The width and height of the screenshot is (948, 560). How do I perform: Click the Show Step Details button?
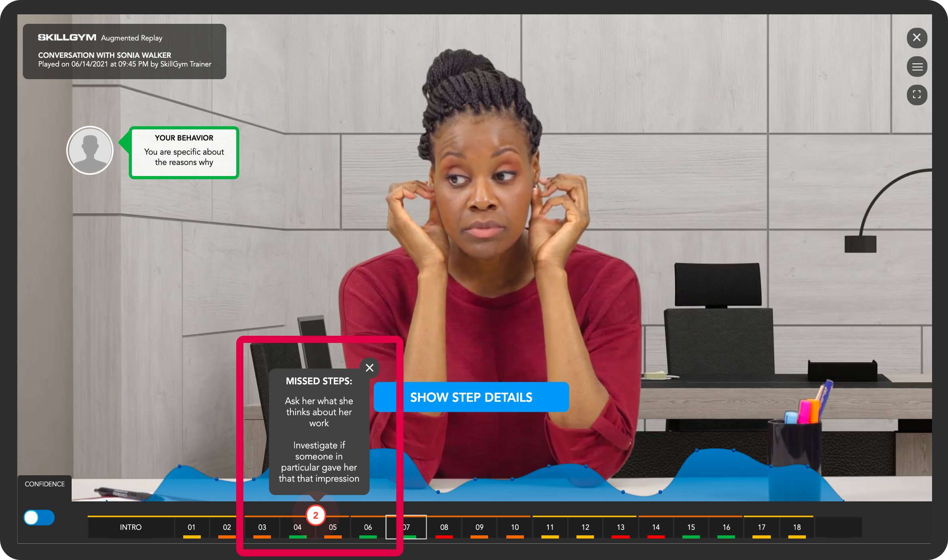(x=471, y=397)
